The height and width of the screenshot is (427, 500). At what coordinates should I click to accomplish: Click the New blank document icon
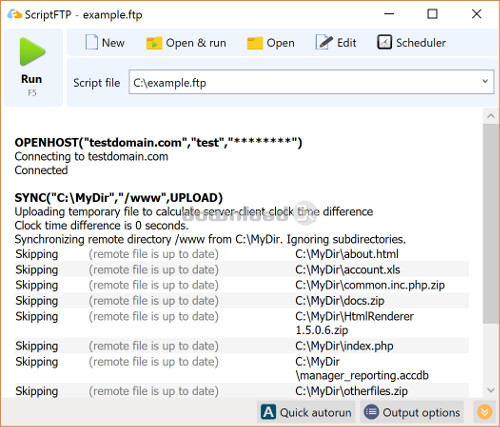tap(91, 43)
